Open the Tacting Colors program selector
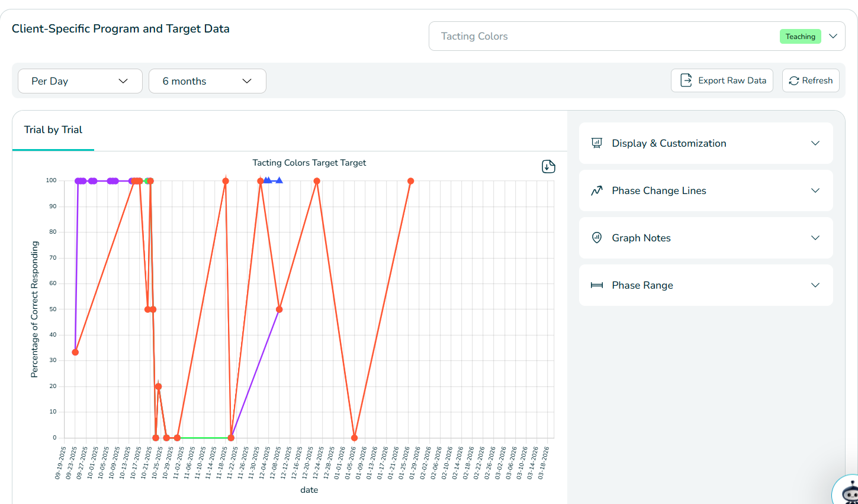Image resolution: width=858 pixels, height=504 pixels. pyautogui.click(x=637, y=36)
